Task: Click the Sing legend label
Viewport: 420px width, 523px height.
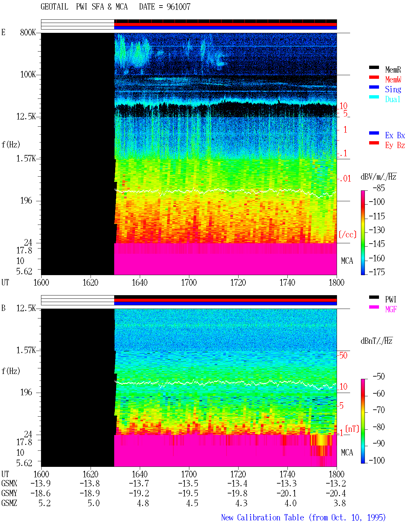Action: [393, 89]
